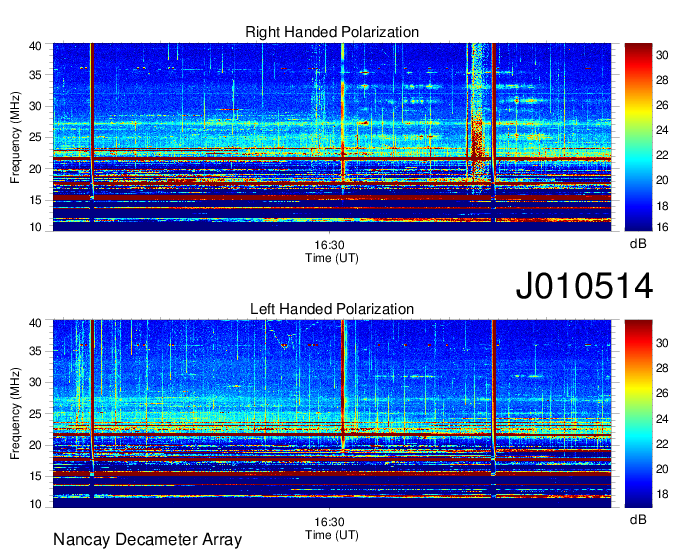Click the 15 MHz tick on lower plot
Image resolution: width=680 pixels, height=552 pixels.
[x=35, y=476]
